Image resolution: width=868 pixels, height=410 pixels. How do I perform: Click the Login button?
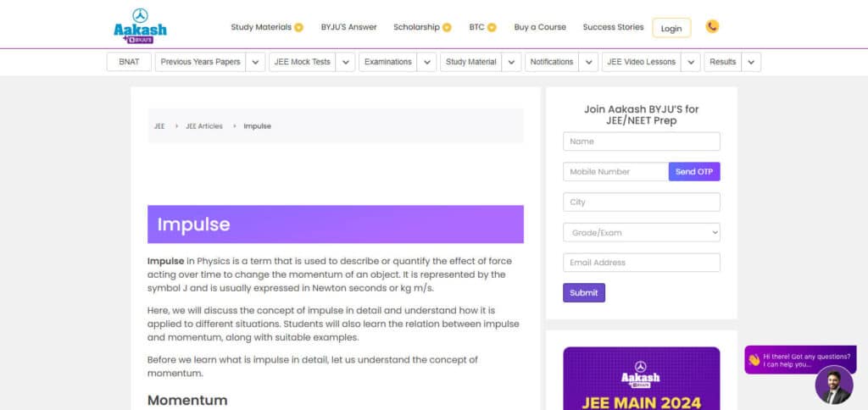coord(671,28)
